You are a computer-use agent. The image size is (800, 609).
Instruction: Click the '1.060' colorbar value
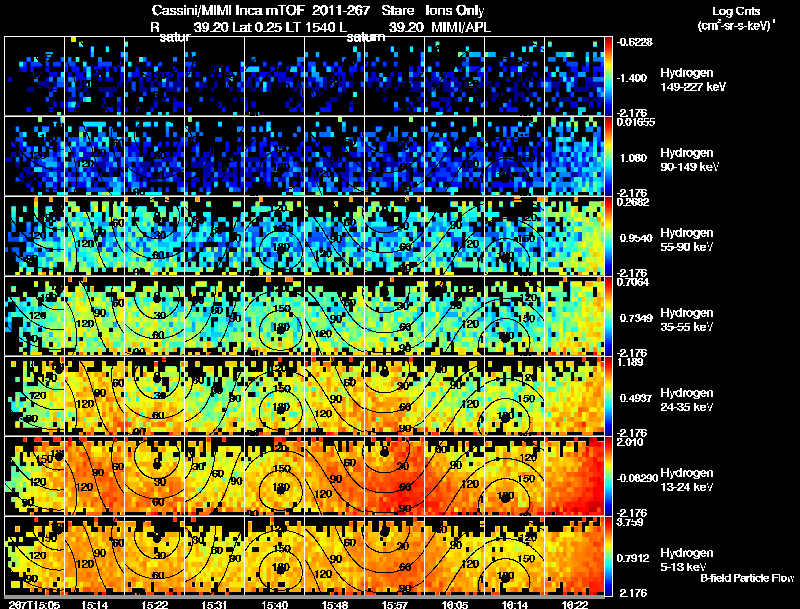pos(633,158)
